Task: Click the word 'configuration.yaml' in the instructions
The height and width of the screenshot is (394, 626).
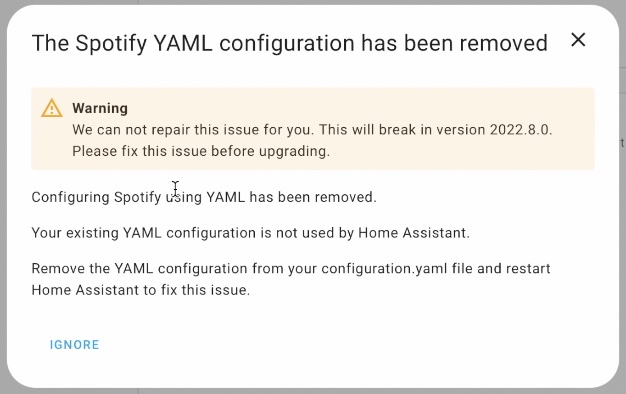Action: [384, 269]
